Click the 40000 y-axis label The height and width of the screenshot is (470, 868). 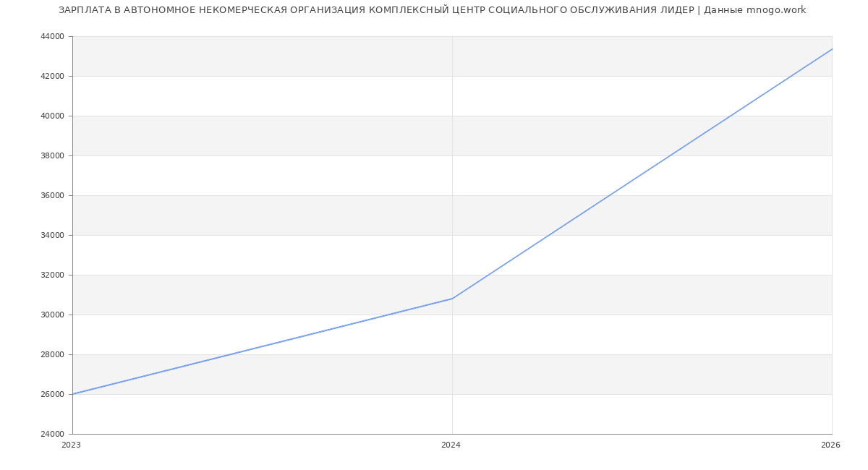tap(54, 116)
